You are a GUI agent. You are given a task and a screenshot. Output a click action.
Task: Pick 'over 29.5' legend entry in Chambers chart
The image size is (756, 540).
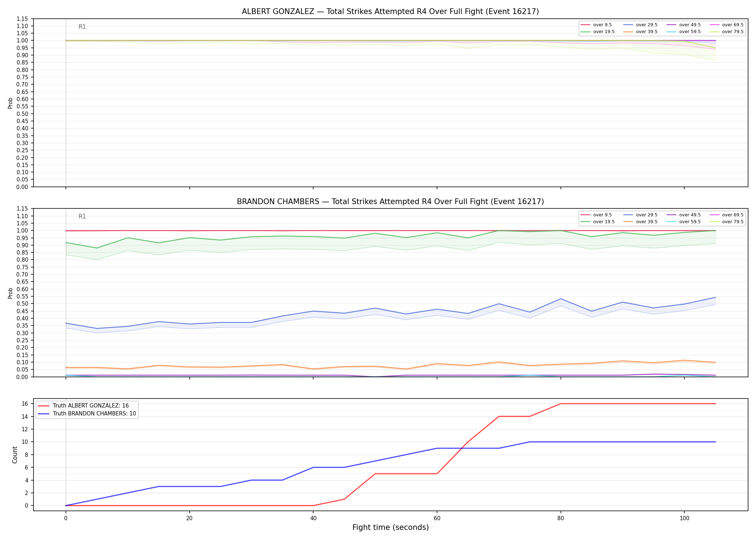point(640,215)
